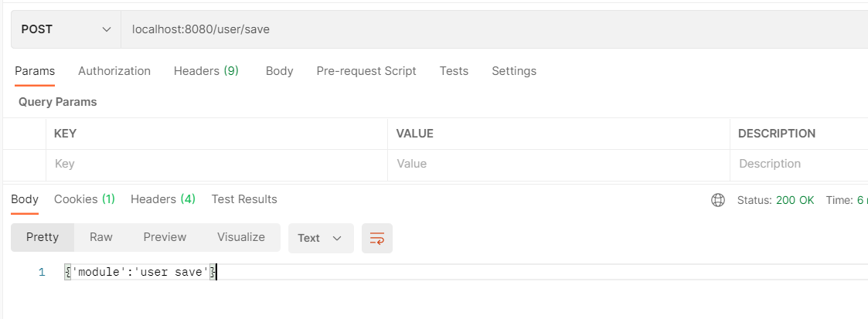Select the Visualize response view
This screenshot has height=319, width=868.
[241, 237]
